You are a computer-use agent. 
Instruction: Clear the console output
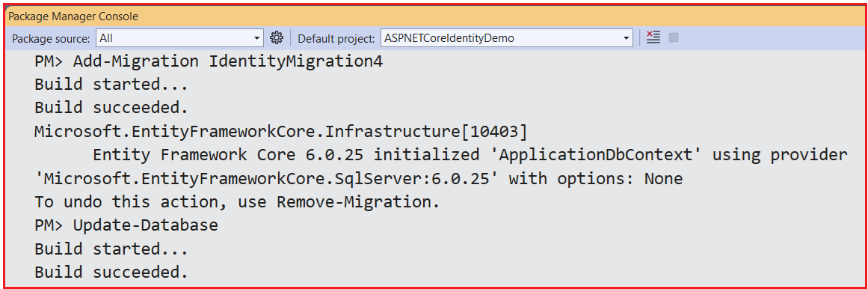(653, 37)
